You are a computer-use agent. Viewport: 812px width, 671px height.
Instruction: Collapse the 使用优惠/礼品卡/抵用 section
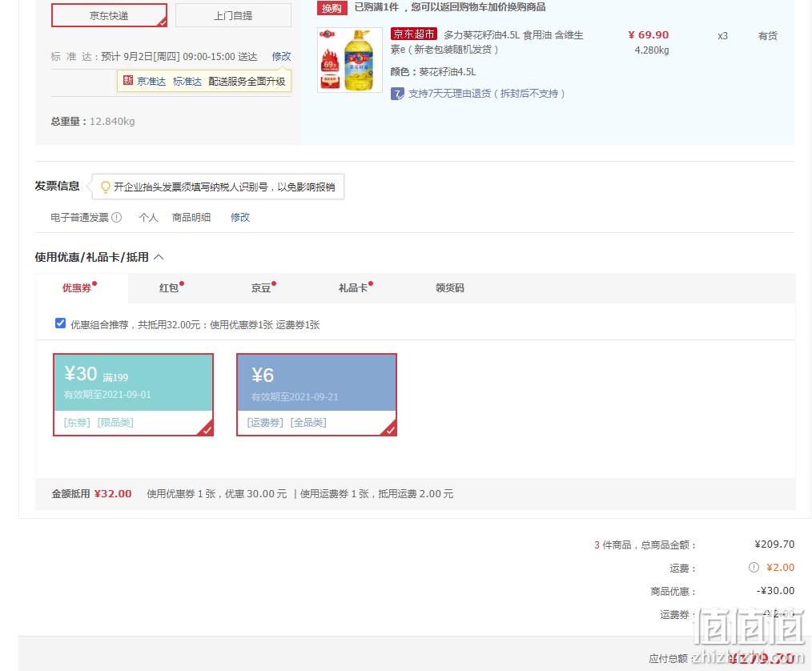pos(159,257)
